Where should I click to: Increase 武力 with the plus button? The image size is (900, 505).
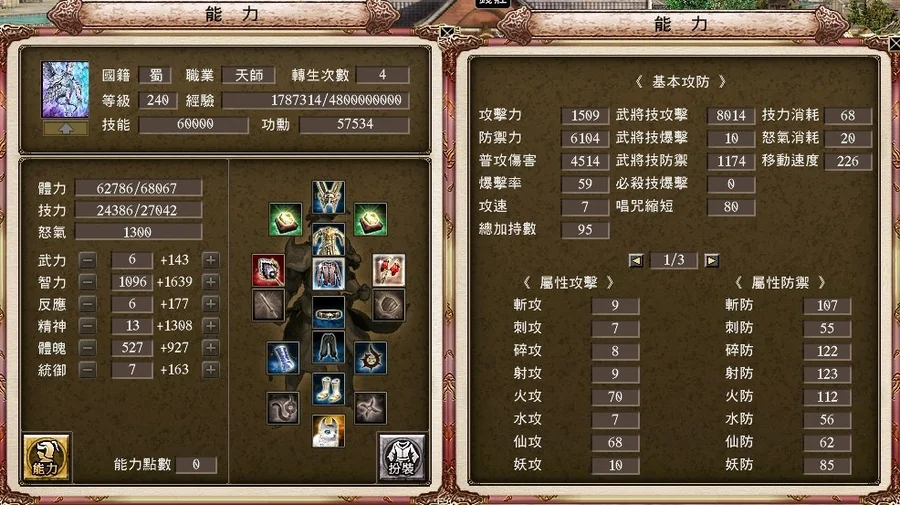[211, 260]
